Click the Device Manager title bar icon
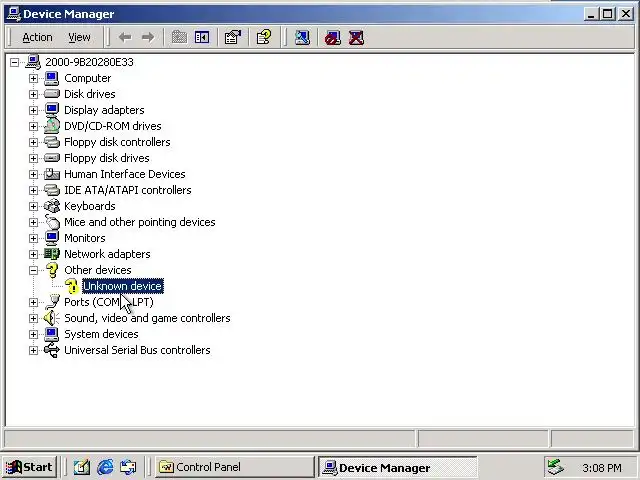Screen dimensions: 640x480 tap(13, 14)
